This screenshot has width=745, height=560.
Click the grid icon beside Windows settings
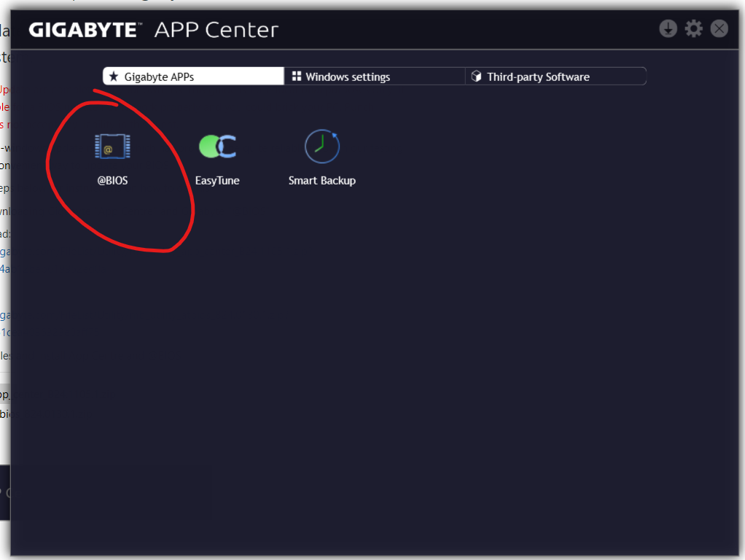click(x=297, y=77)
